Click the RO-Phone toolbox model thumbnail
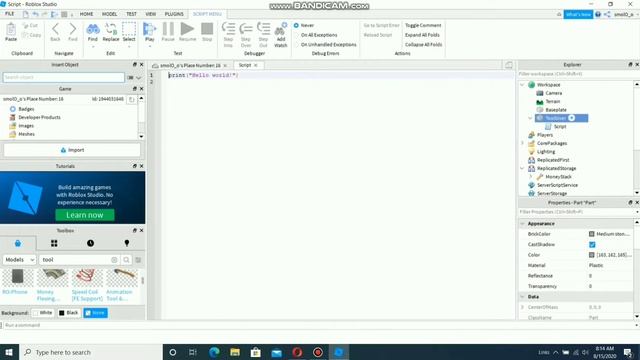The width and height of the screenshot is (640, 360). click(x=18, y=277)
